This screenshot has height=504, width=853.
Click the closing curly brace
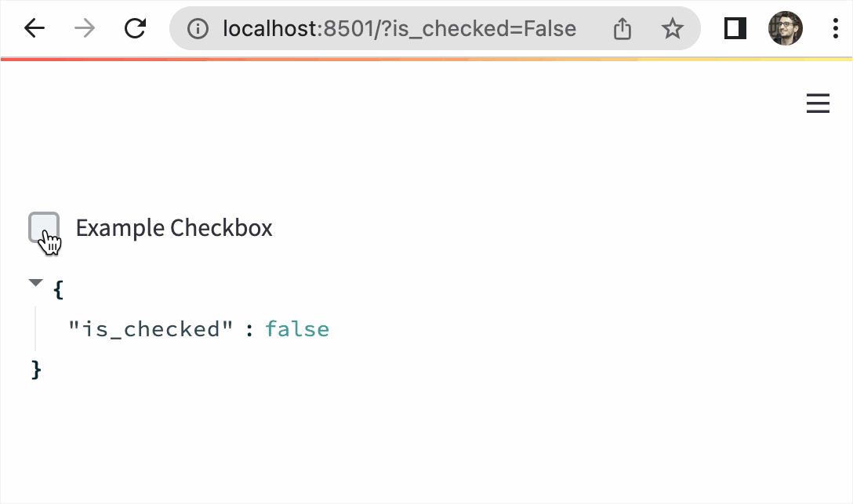click(x=35, y=368)
